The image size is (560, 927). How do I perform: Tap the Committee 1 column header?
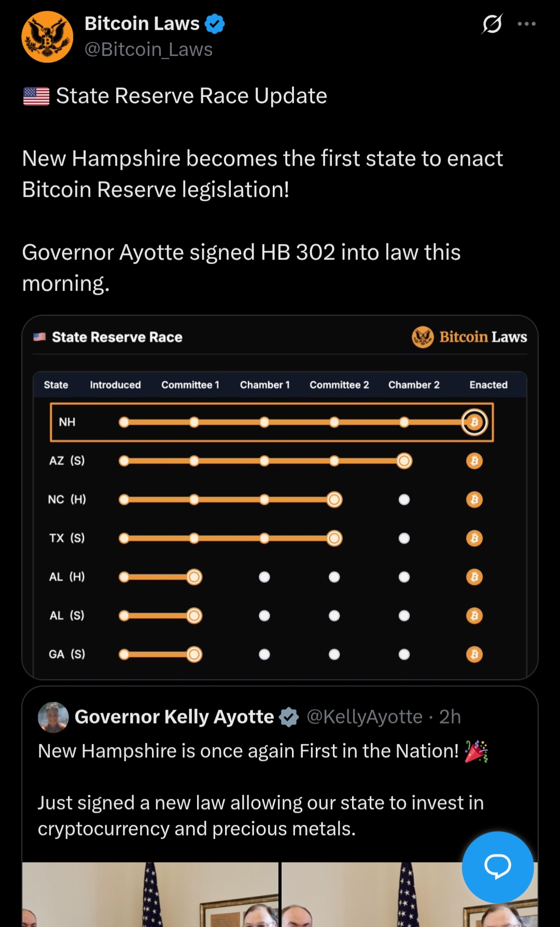point(190,385)
